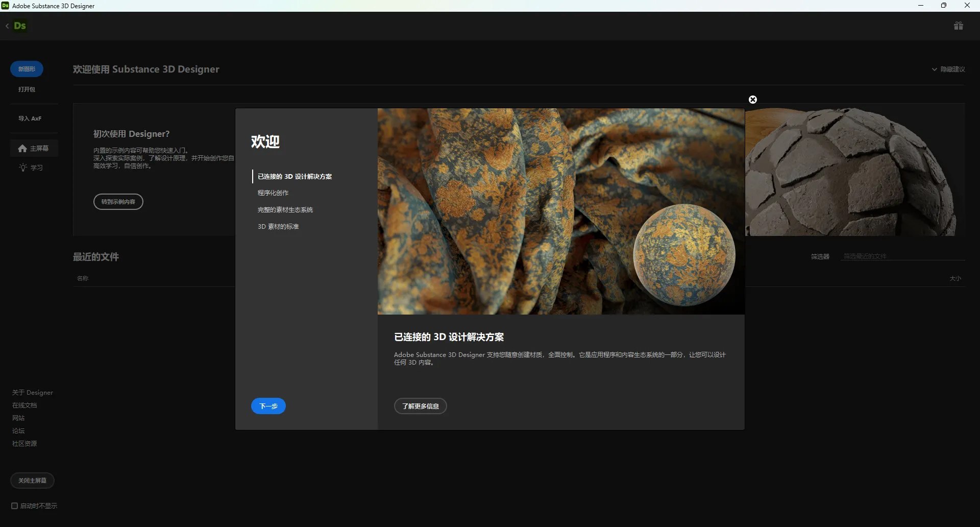The width and height of the screenshot is (980, 527).
Task: Open the gift icon for what's new
Action: click(x=959, y=26)
